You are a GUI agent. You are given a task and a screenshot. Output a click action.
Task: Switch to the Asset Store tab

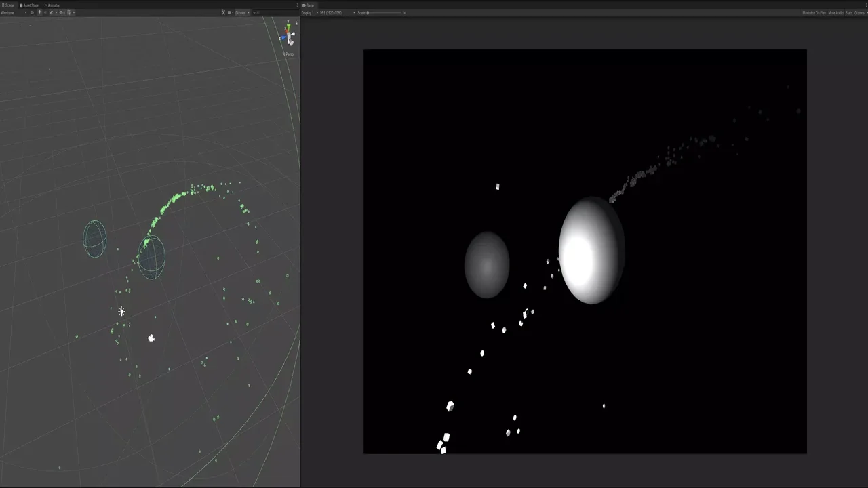[29, 5]
